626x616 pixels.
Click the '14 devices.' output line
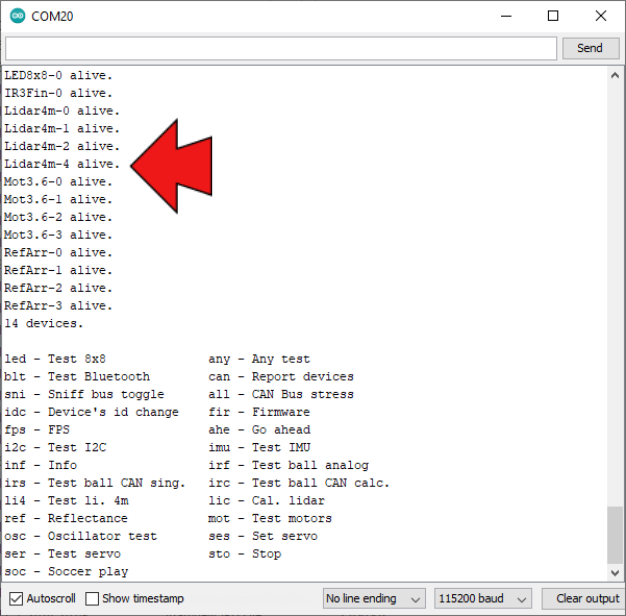click(x=44, y=324)
